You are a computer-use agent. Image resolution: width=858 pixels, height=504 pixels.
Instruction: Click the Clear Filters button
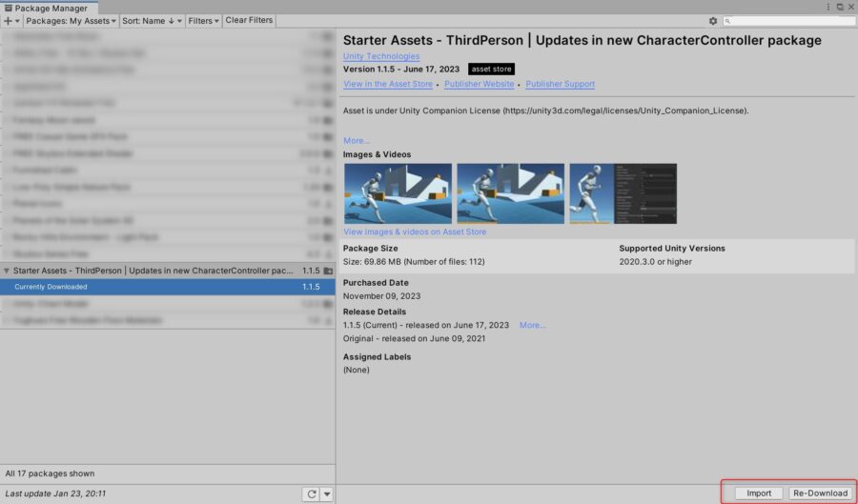[249, 20]
